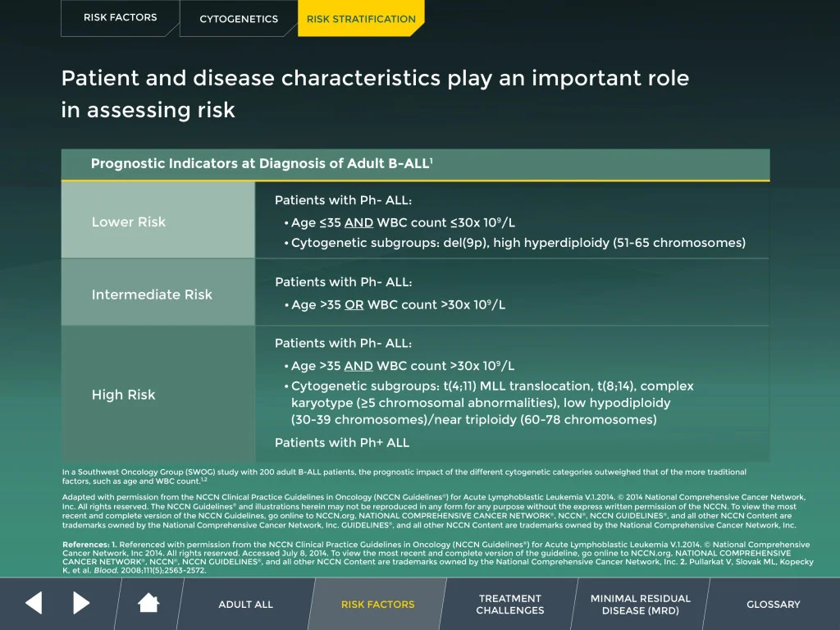Go to Treatment Challenges section
This screenshot has width=840, height=630.
pos(510,605)
